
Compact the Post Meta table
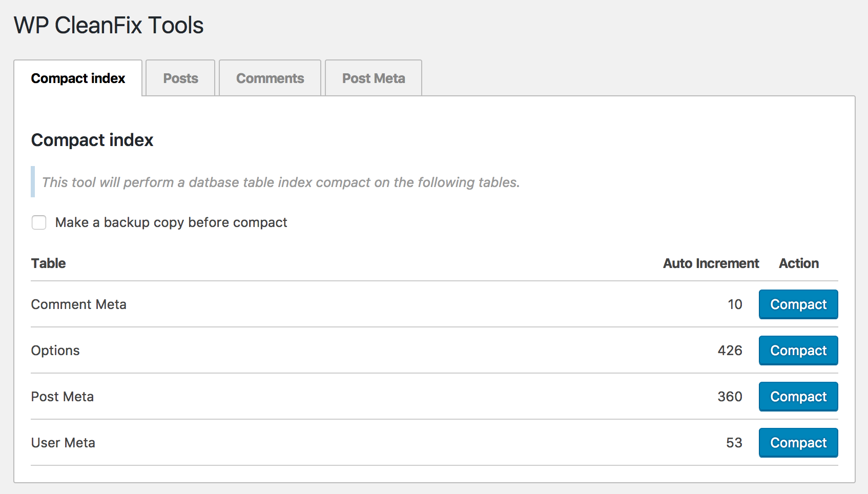pos(798,397)
